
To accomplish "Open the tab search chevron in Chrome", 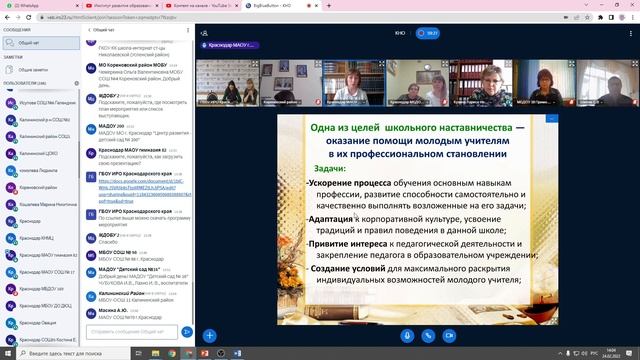I will click(x=586, y=5).
